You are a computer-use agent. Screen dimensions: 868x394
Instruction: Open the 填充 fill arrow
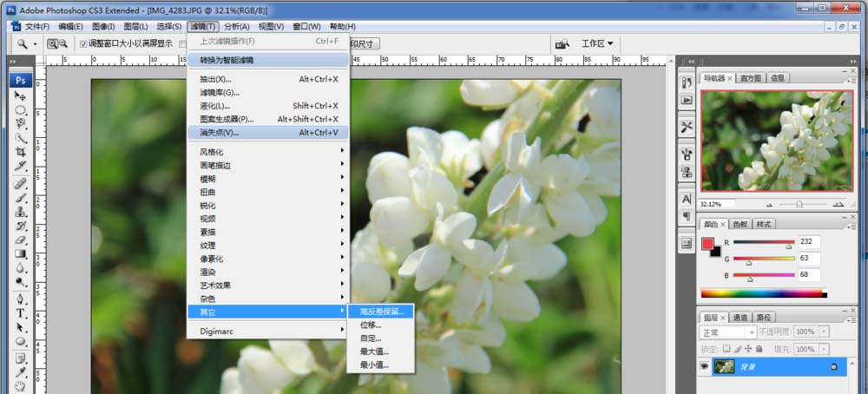825,349
